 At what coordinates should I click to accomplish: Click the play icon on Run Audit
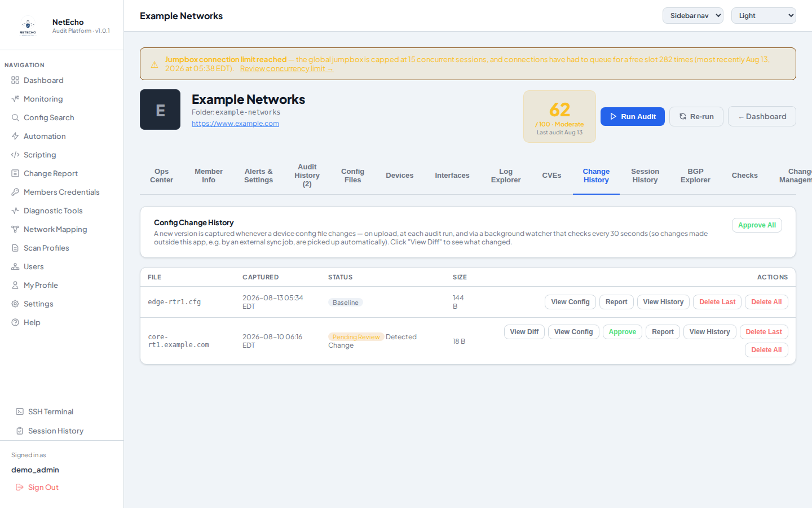point(614,116)
